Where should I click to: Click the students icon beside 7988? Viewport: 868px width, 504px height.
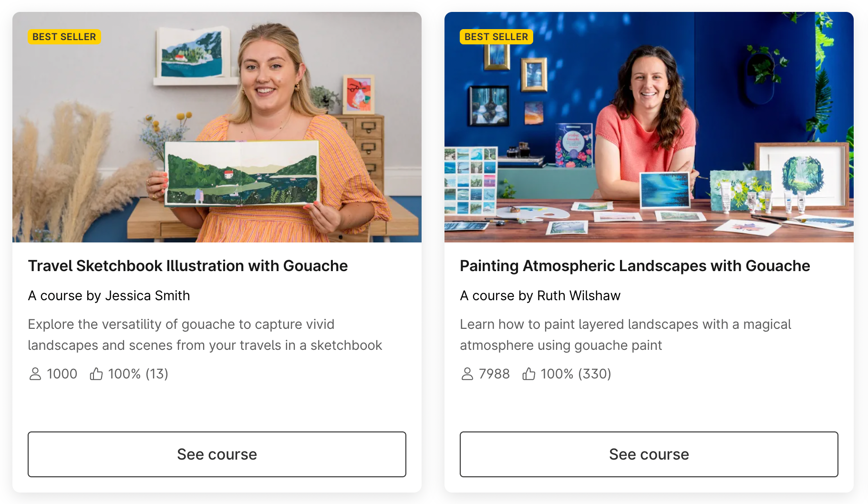click(467, 374)
